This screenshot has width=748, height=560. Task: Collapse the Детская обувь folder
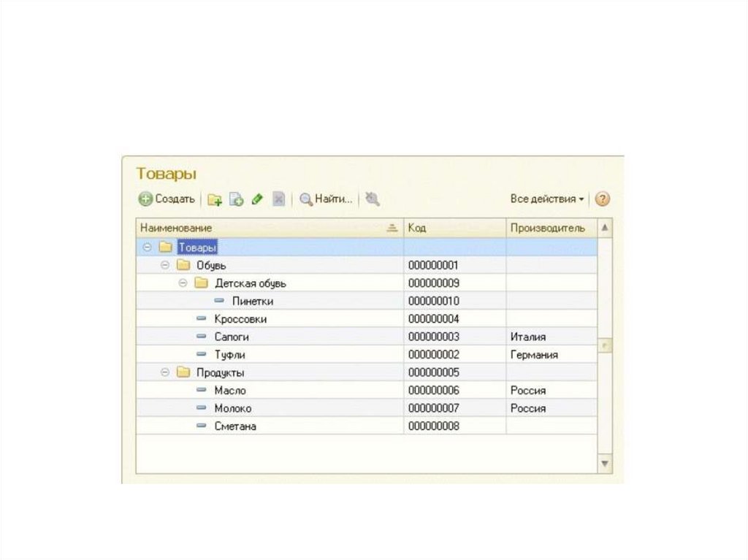point(183,283)
